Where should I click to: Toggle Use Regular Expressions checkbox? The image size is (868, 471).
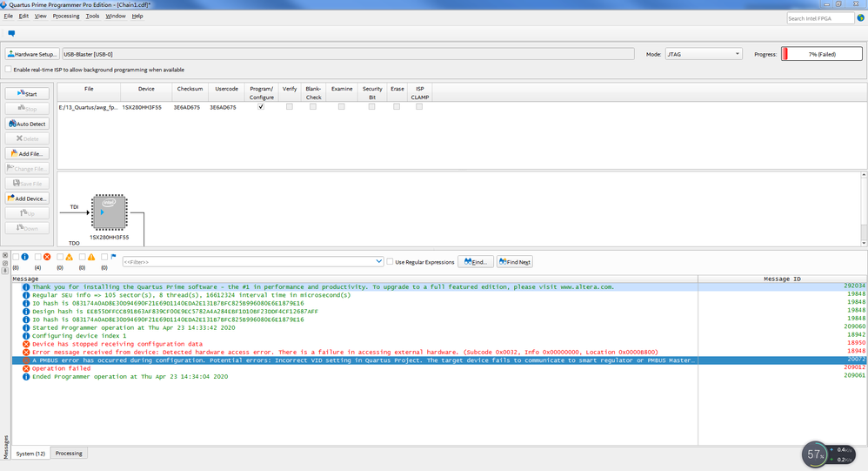coord(391,262)
